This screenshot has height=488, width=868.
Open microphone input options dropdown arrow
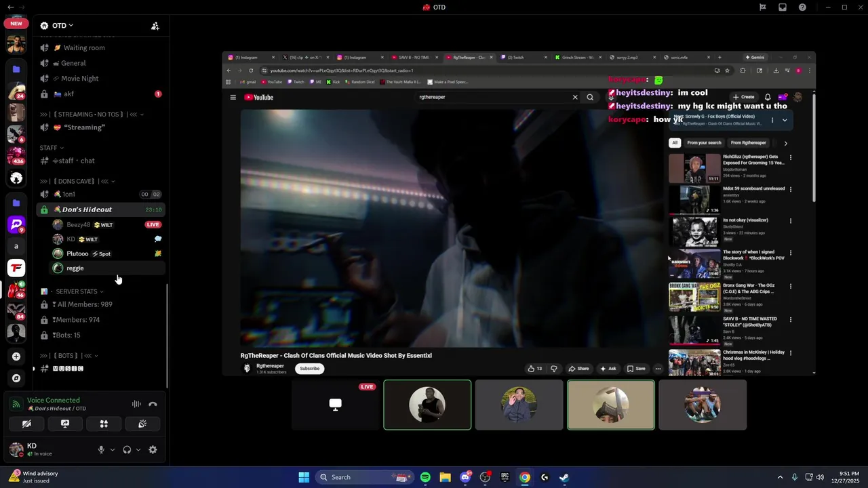[113, 449]
